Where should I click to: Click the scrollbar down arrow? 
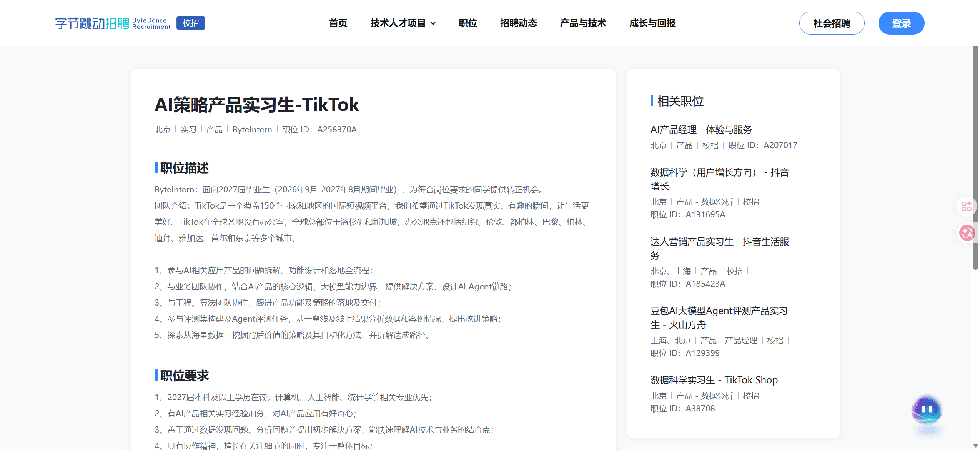click(975, 446)
